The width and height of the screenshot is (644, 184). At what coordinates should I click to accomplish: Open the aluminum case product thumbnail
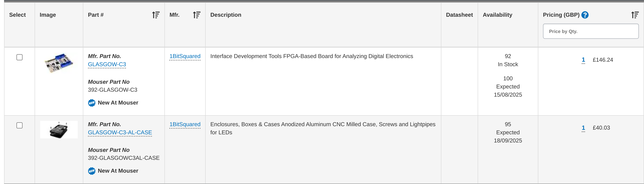(x=59, y=130)
